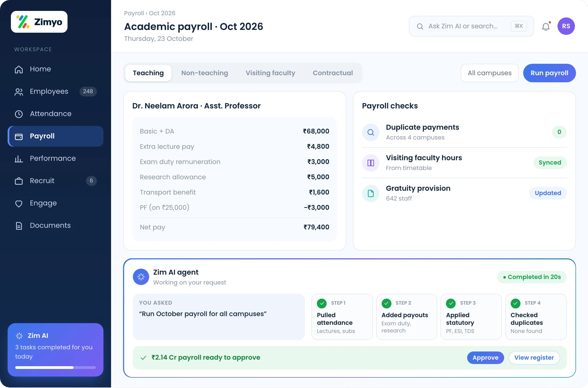Viewport: 588px width, 388px height.
Task: Click the Completed in 20s badge
Action: pos(532,277)
